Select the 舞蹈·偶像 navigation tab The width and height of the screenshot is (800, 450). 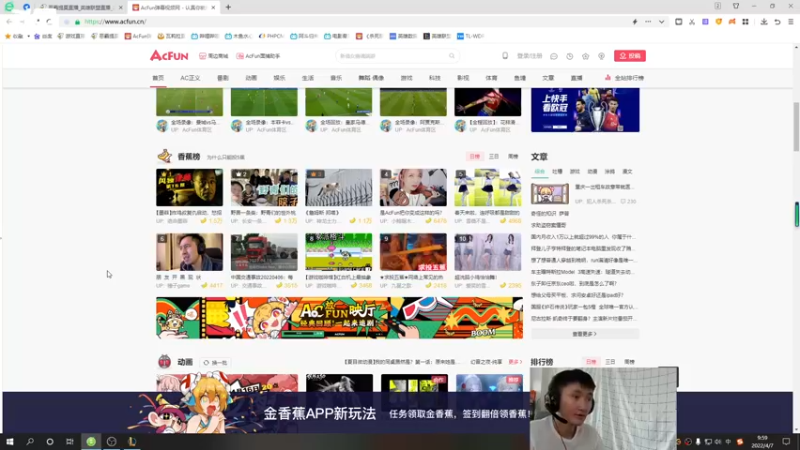[371, 78]
